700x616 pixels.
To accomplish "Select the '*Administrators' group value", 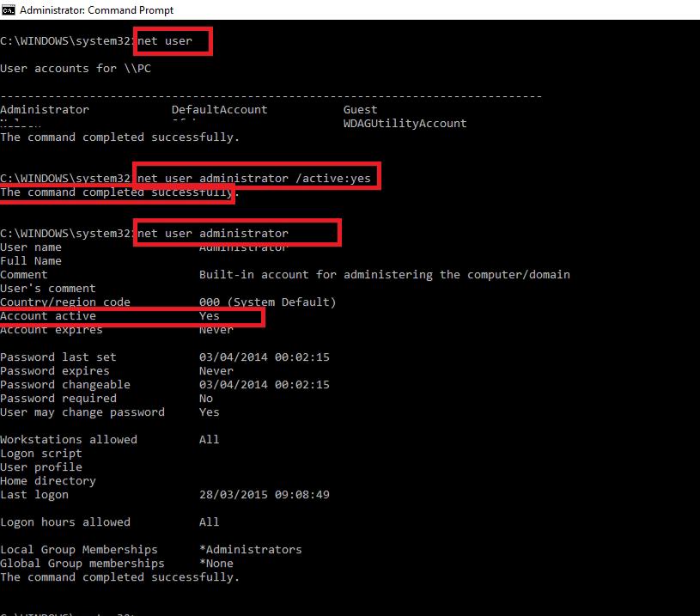I will (x=251, y=550).
